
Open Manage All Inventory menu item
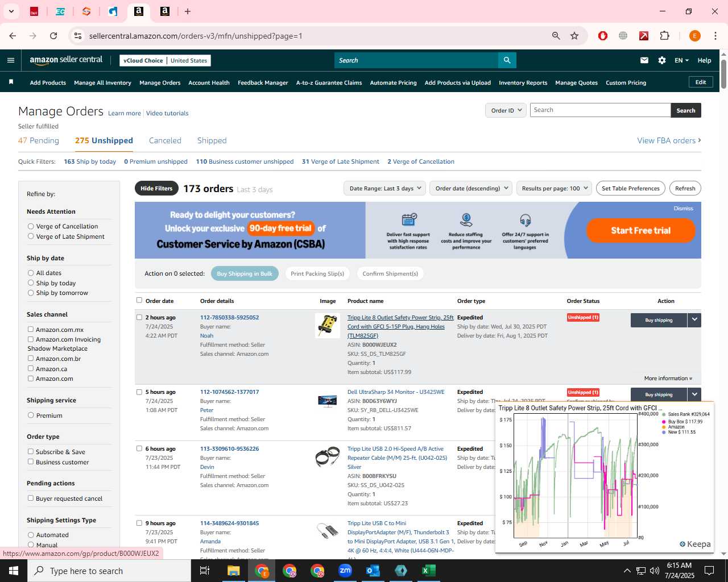click(102, 82)
